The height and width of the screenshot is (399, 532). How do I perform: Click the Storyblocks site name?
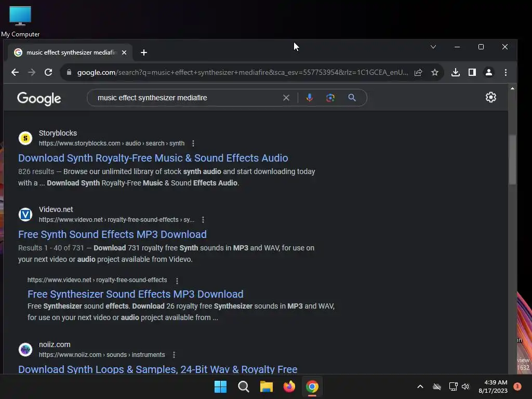coord(58,133)
